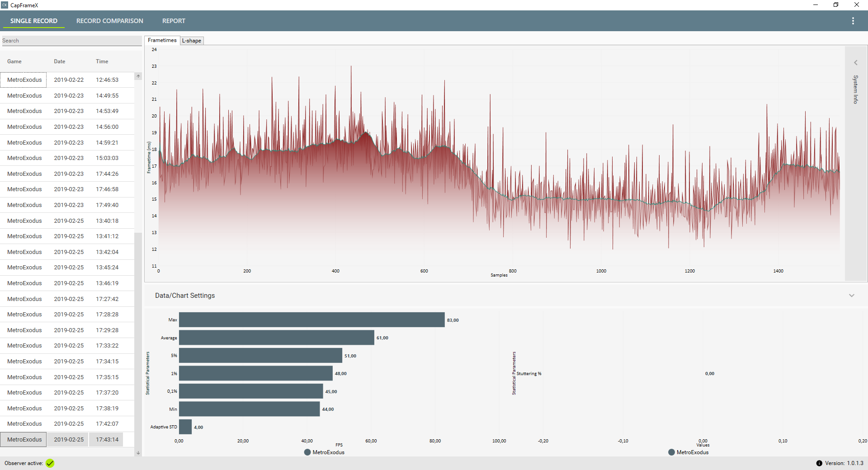Select the record timed 17:46:58
868x470 pixels.
point(67,189)
